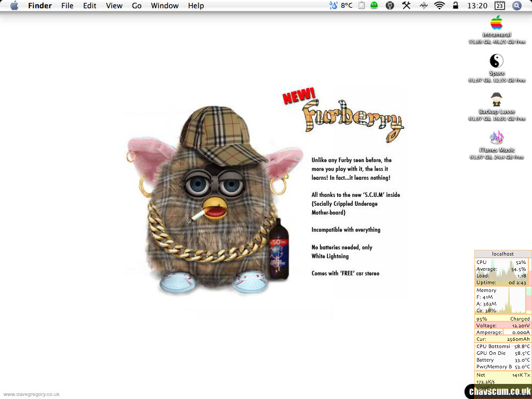Click the clipboard menu bar icon
Viewport: 532px width, 399px height.
(362, 5)
